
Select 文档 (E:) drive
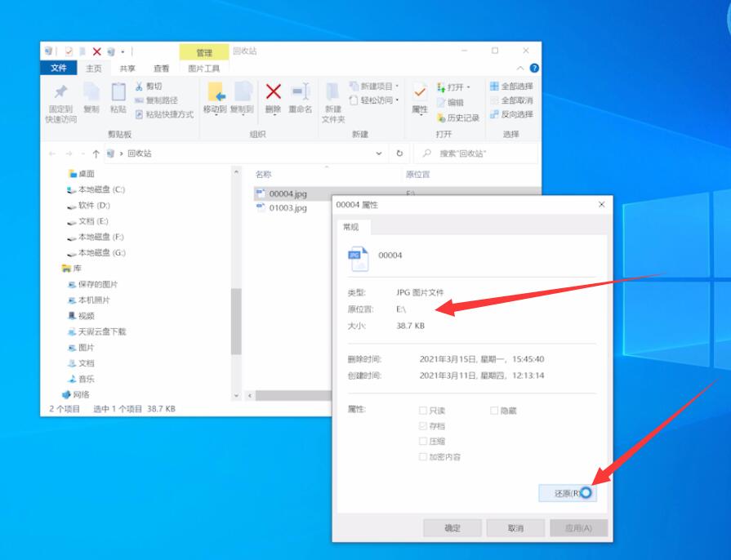pyautogui.click(x=87, y=221)
